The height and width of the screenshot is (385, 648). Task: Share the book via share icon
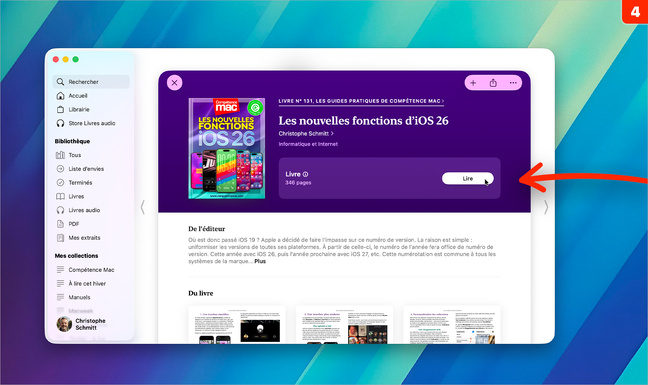(493, 83)
